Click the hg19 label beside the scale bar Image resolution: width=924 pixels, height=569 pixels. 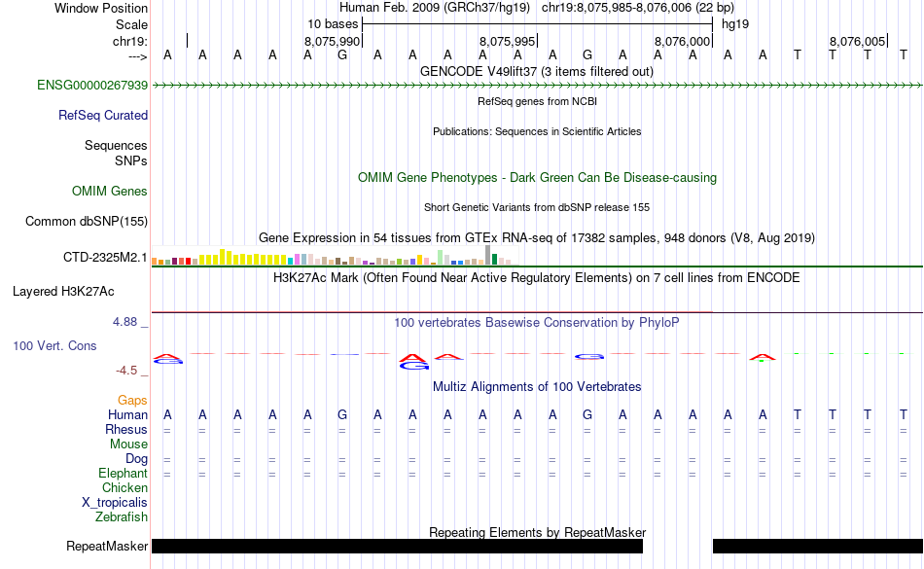(x=735, y=24)
